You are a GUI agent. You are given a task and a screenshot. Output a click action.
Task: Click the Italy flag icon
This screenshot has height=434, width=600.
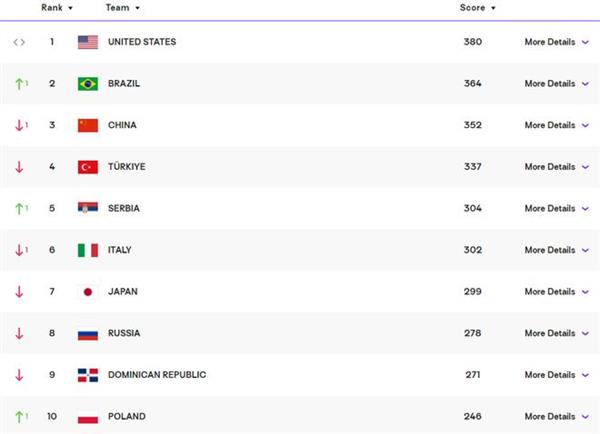[88, 250]
